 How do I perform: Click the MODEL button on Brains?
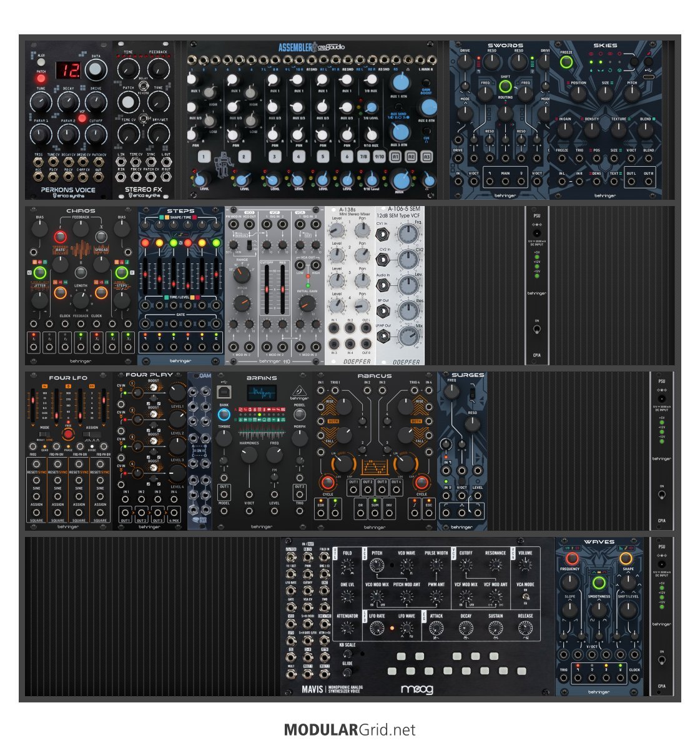pos(299,414)
